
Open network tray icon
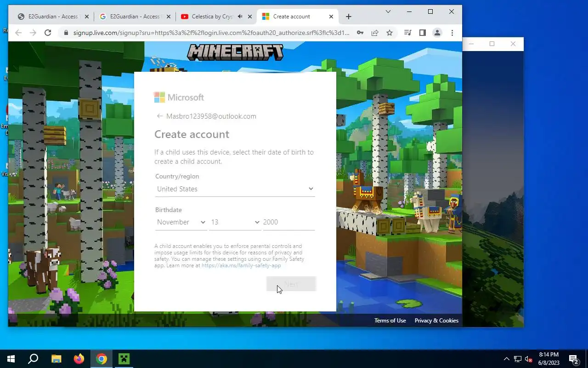tap(518, 359)
